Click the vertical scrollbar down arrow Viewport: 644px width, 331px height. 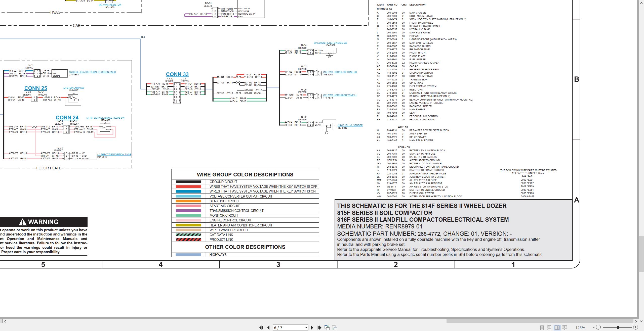point(641,321)
